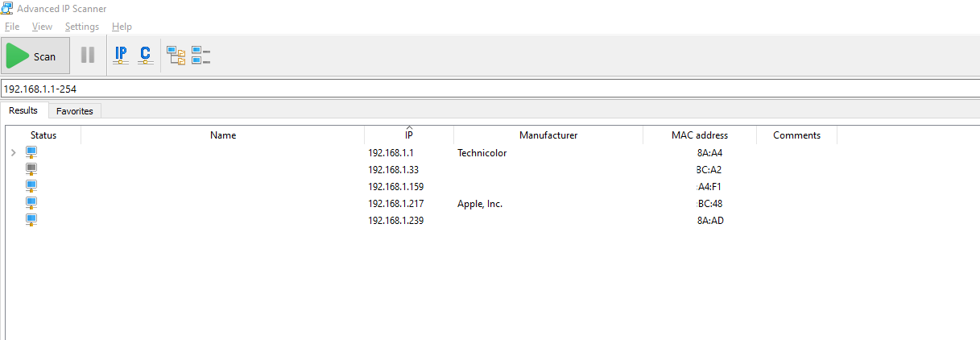Open the File menu
Screen dimensions: 980x340
pyautogui.click(x=12, y=27)
